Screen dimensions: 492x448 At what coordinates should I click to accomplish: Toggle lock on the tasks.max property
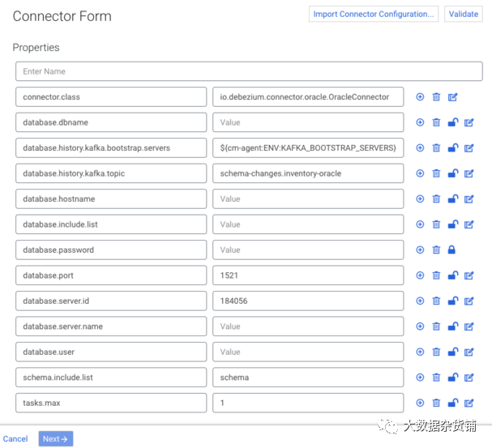pos(452,403)
